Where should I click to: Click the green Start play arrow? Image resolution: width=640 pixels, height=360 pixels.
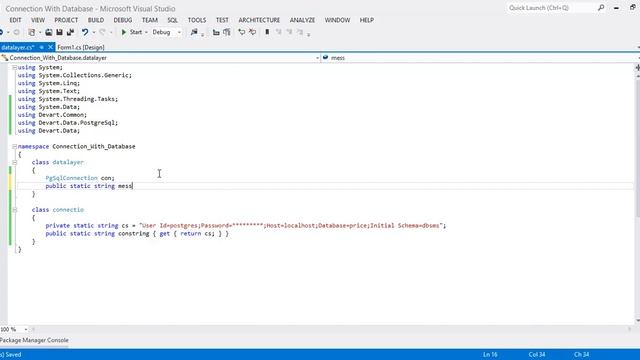tap(124, 32)
